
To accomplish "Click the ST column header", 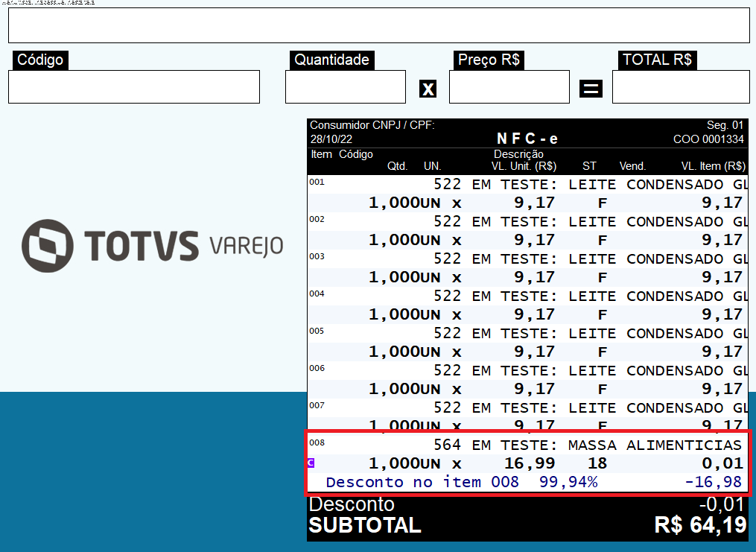I will (x=589, y=166).
